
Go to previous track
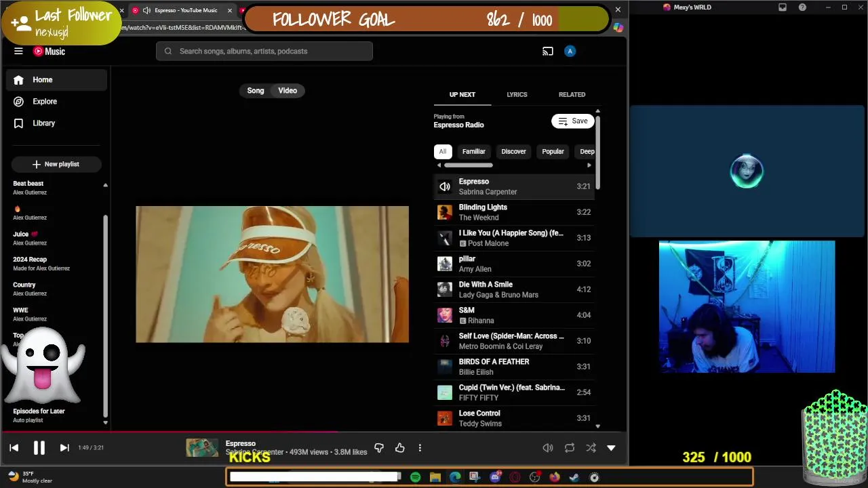(x=14, y=447)
